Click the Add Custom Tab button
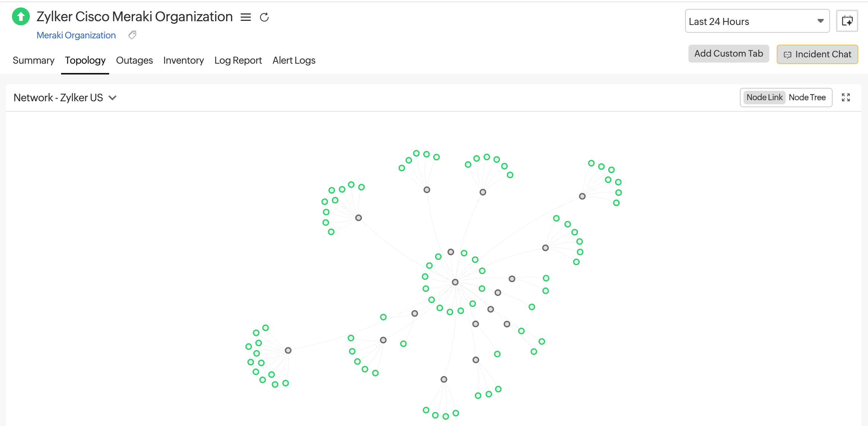The height and width of the screenshot is (426, 868). click(x=728, y=54)
